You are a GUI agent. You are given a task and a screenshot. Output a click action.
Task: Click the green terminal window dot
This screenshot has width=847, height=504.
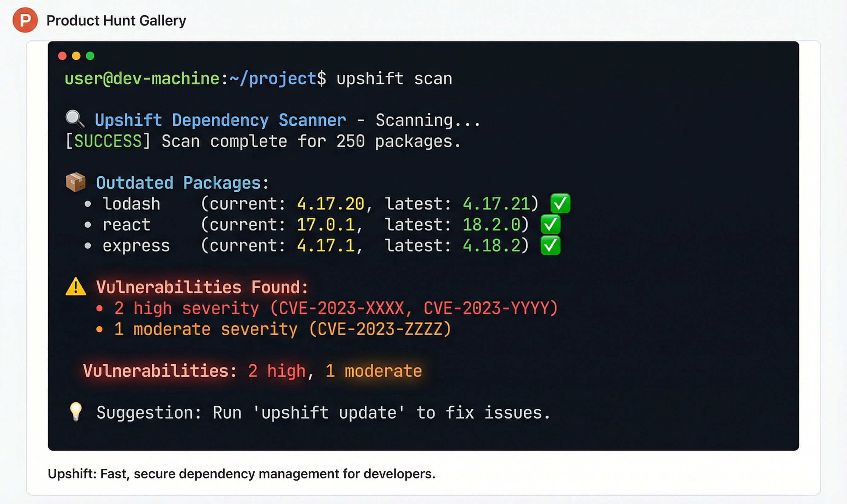click(90, 56)
